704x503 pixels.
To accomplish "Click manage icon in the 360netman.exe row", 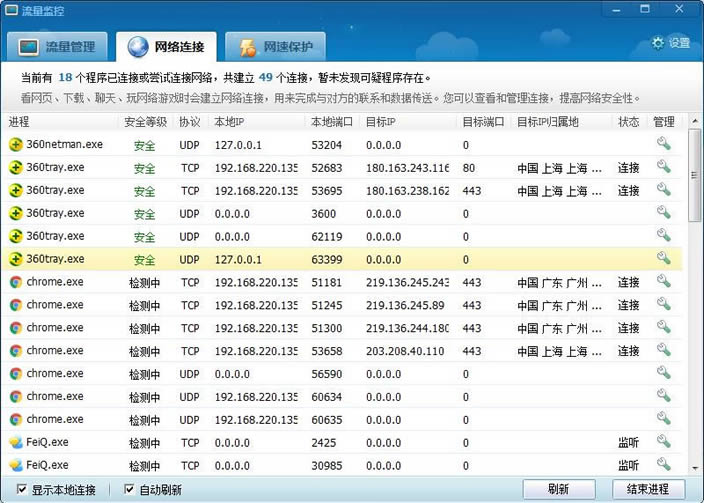I will click(x=663, y=144).
